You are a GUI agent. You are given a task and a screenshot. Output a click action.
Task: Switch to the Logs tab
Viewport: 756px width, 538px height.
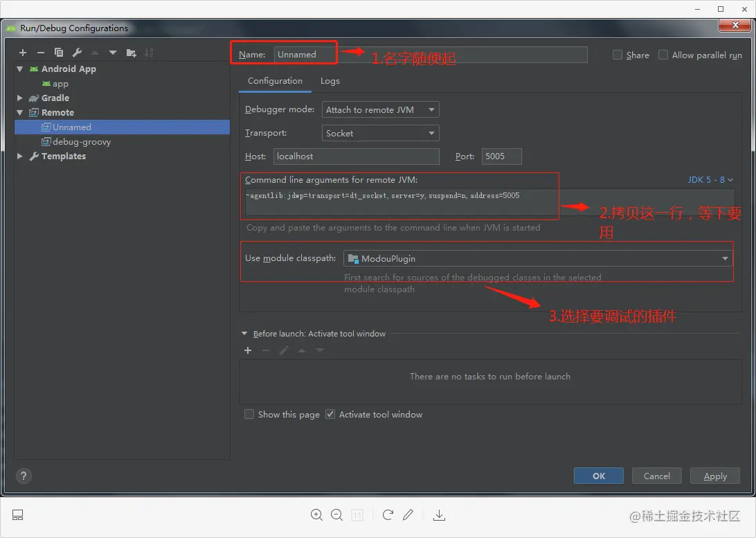point(330,81)
